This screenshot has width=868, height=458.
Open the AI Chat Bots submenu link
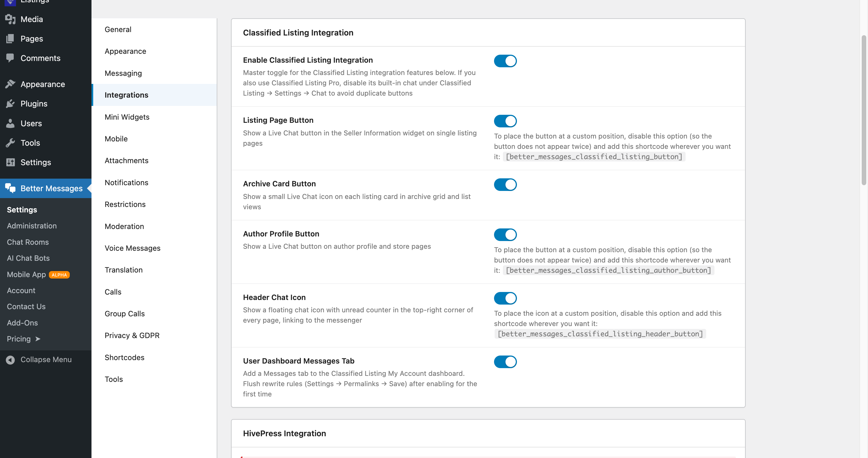pos(28,258)
